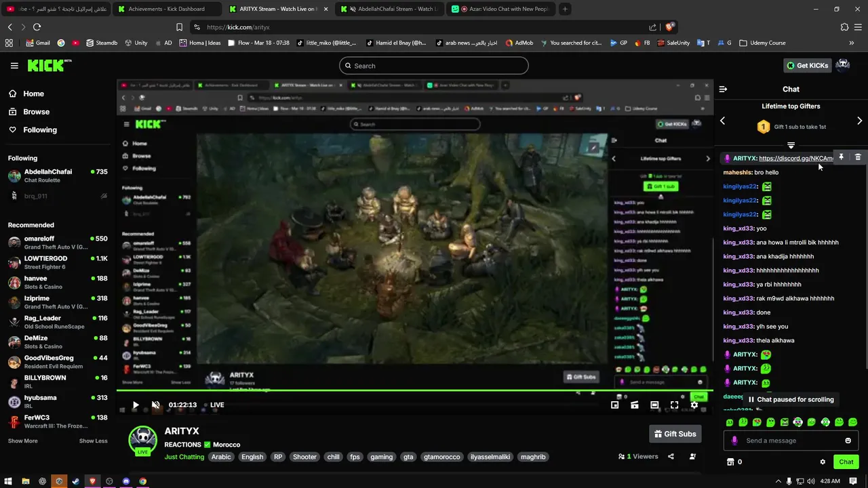Open Discord from the taskbar
This screenshot has height=488, width=868.
pos(126,481)
